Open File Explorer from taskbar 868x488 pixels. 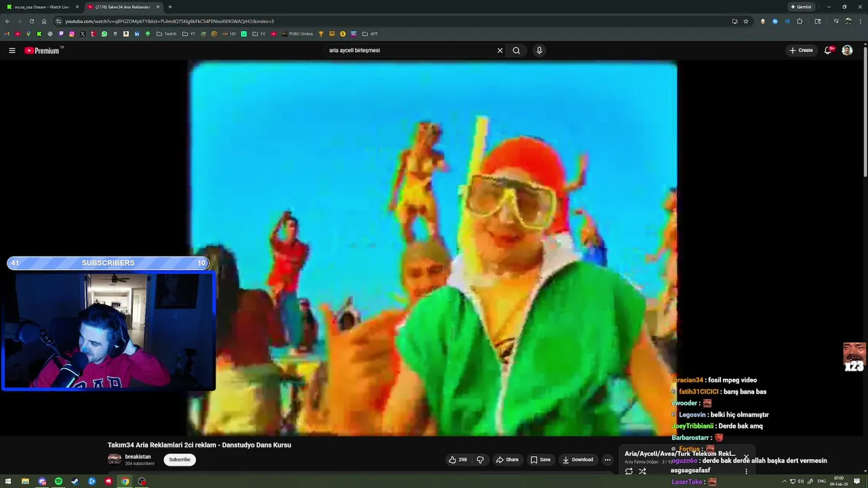click(25, 481)
